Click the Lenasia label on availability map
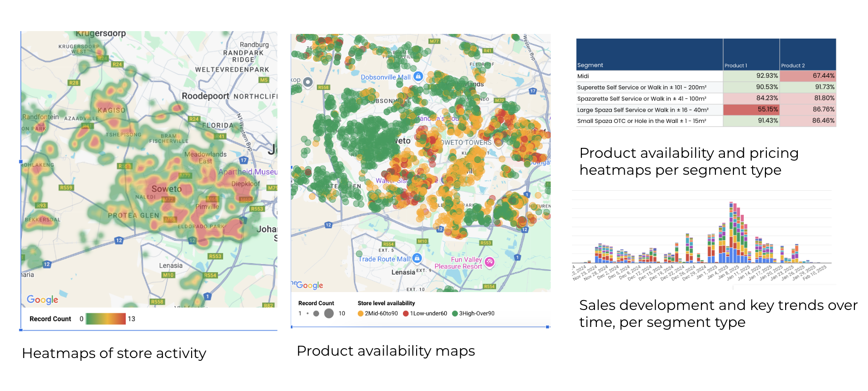This screenshot has width=868, height=391. pyautogui.click(x=403, y=272)
